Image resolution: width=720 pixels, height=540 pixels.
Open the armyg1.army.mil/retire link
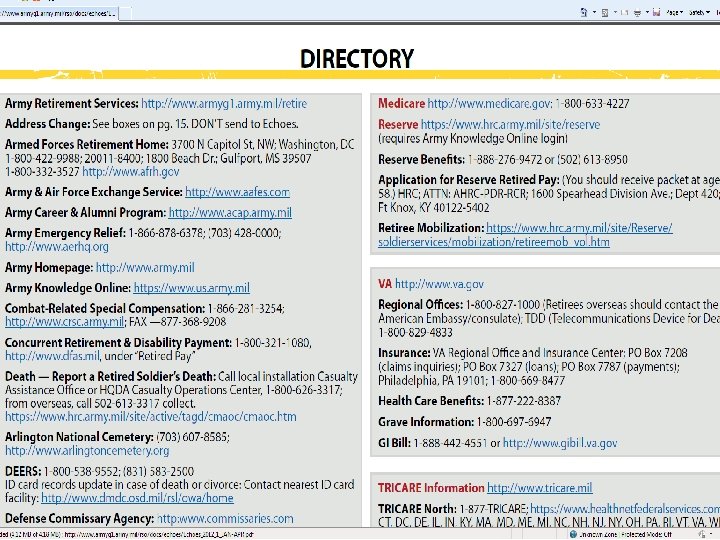coord(224,103)
